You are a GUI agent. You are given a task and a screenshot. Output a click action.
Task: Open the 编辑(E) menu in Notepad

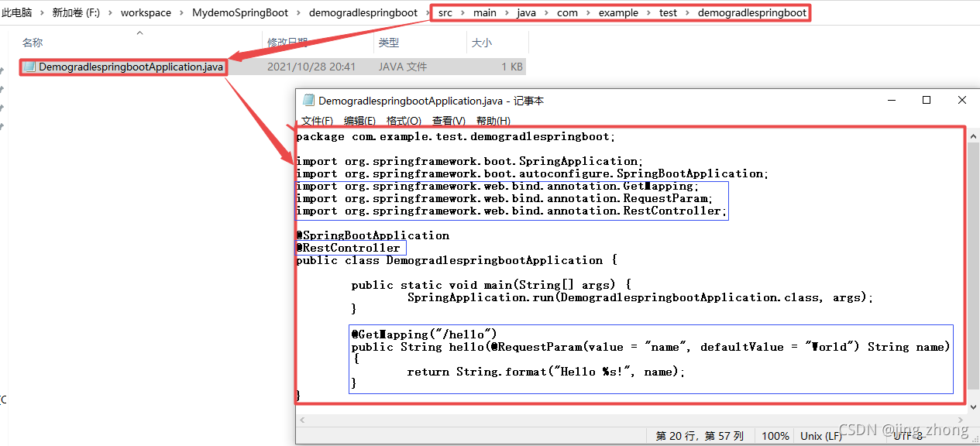pos(359,121)
